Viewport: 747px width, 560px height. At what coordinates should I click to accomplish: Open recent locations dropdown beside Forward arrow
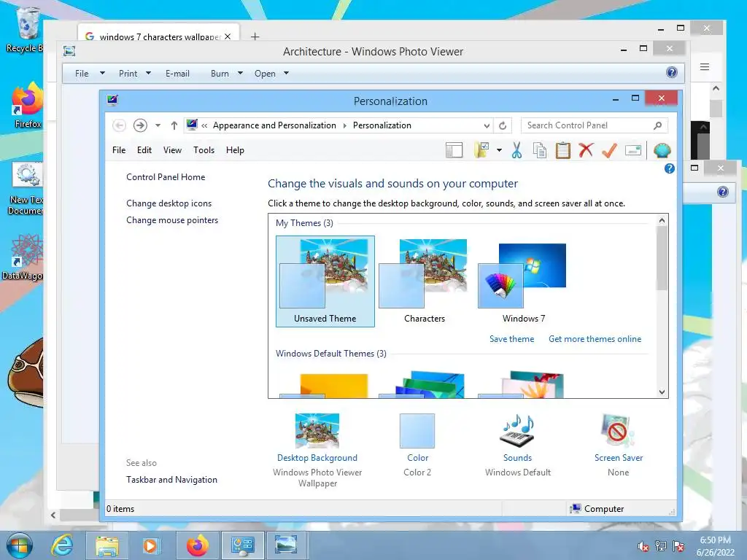158,125
